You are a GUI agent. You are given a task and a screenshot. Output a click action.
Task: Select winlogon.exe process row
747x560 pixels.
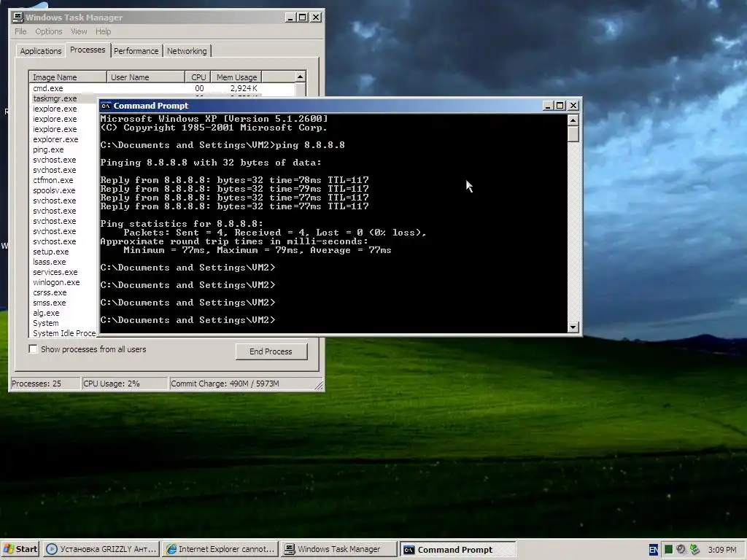(64, 282)
